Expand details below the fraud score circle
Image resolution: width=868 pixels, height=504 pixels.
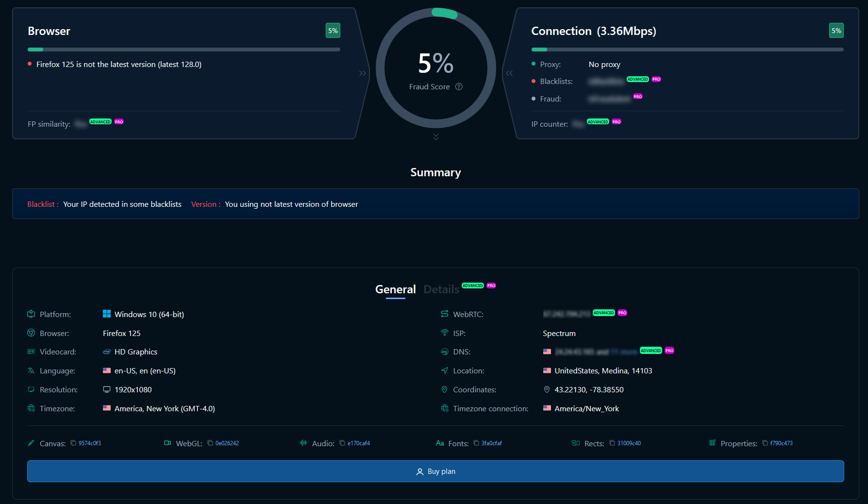(436, 137)
